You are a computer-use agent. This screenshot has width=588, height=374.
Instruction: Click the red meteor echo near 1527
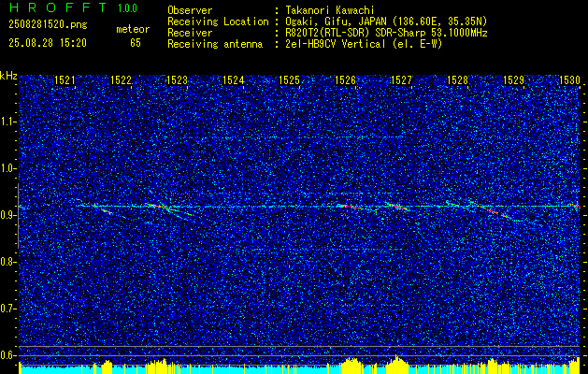tap(398, 207)
